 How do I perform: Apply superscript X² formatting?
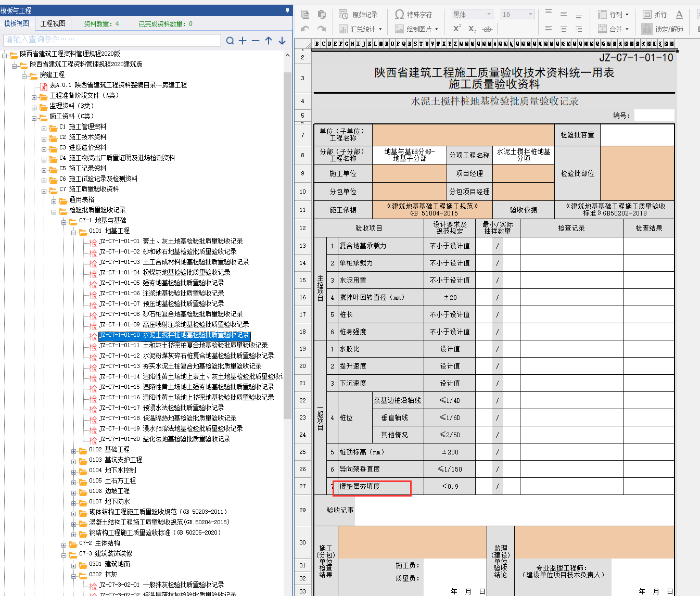pos(457,29)
